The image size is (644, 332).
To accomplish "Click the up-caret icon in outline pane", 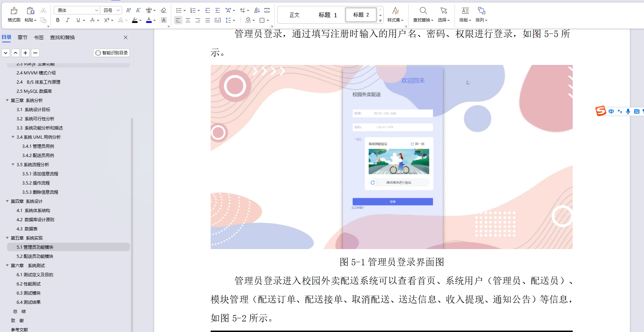I will 16,53.
